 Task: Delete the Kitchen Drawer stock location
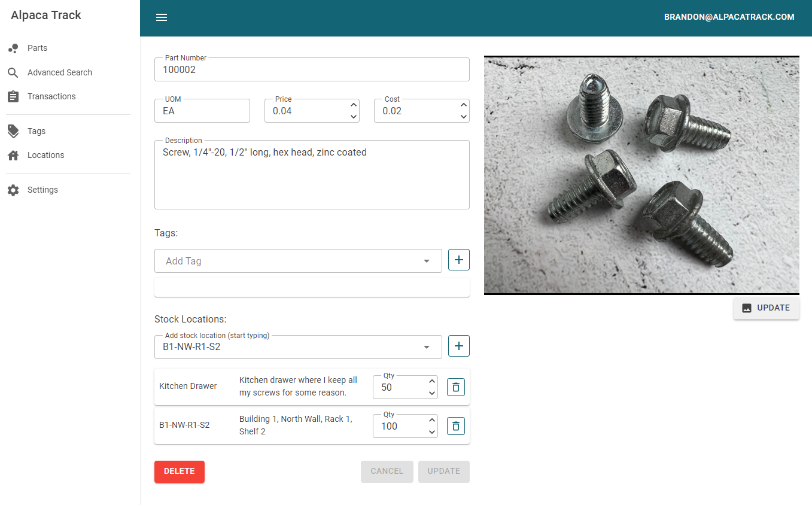pos(456,387)
